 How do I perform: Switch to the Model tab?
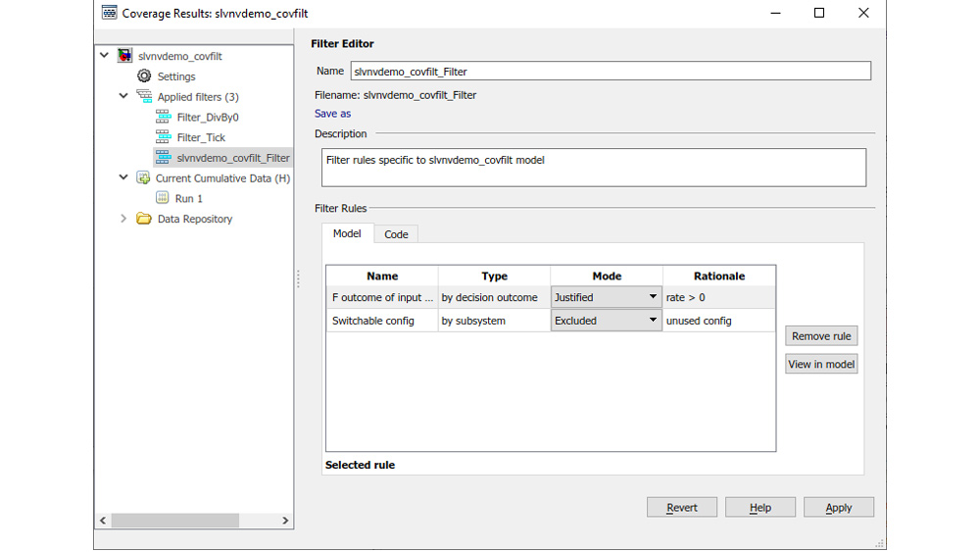click(347, 233)
